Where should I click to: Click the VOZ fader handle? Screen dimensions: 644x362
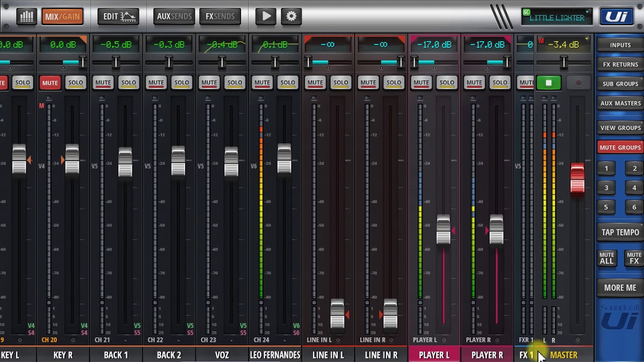click(x=231, y=162)
